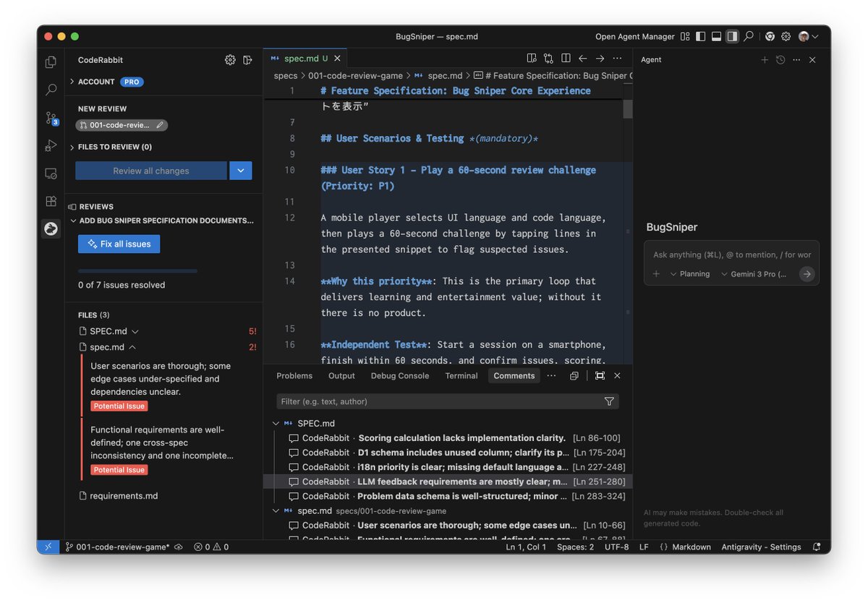Collapse SPEC.md group in Comments panel
The image size is (868, 603).
[276, 424]
